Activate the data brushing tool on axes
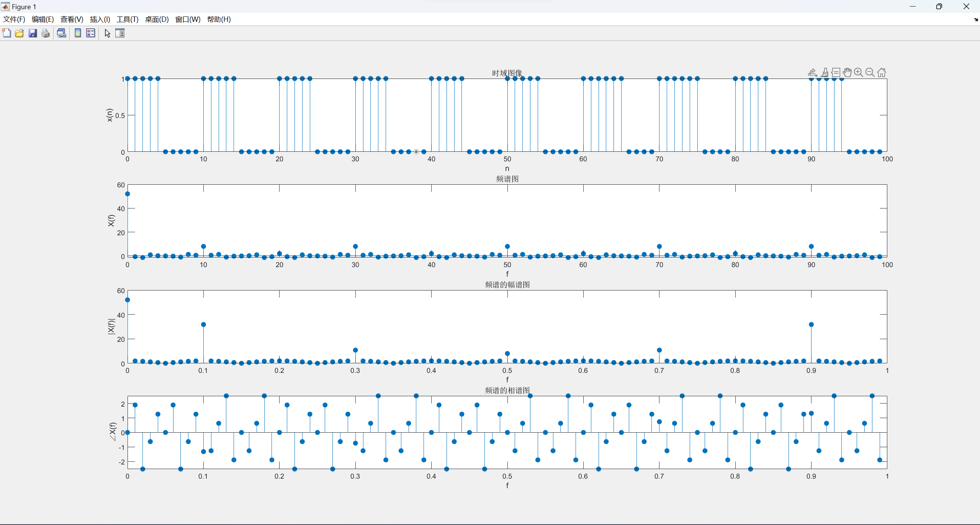This screenshot has height=525, width=980. tap(825, 72)
